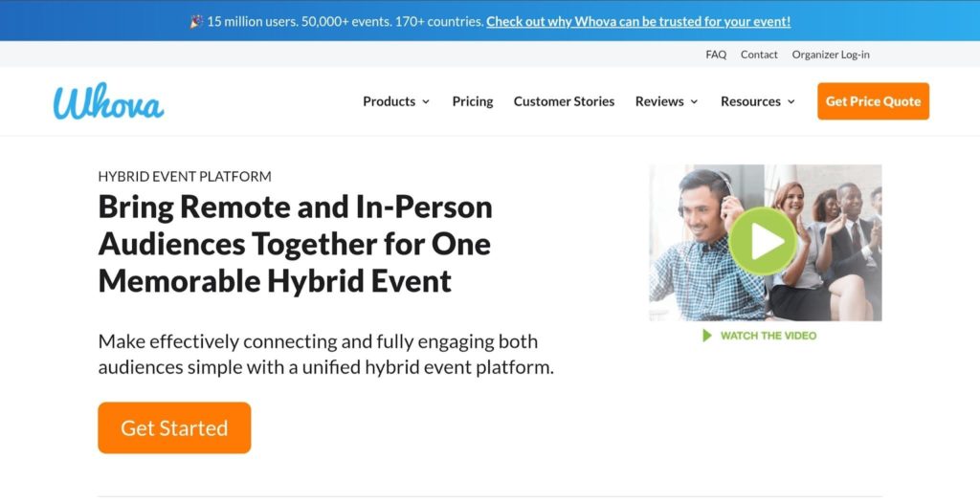980x502 pixels.
Task: Open the Whova can be trusted link
Action: pos(638,21)
